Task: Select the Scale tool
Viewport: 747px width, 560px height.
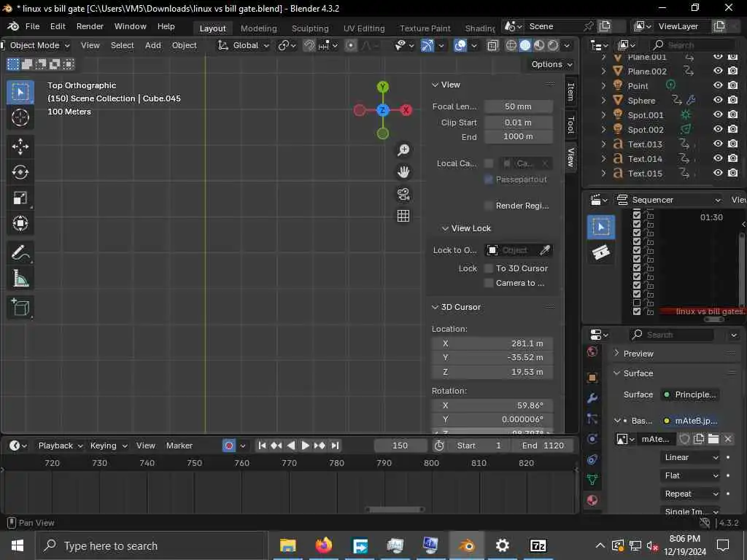Action: (x=20, y=198)
